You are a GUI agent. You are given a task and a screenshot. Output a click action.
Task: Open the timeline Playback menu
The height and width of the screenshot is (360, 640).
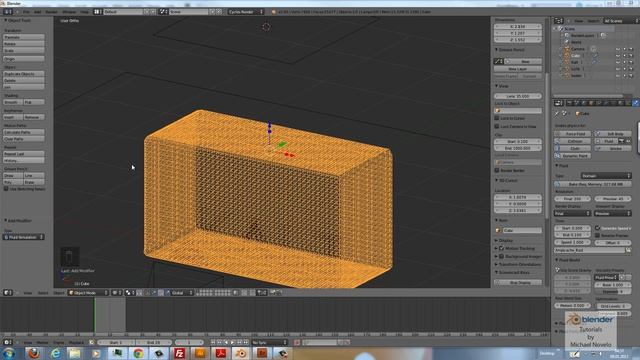76,342
